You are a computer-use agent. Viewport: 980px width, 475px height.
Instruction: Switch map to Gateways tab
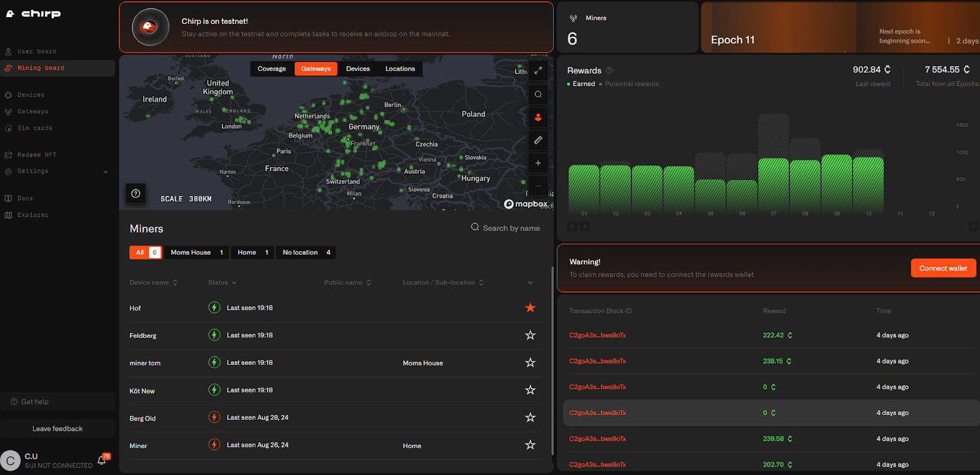point(316,69)
